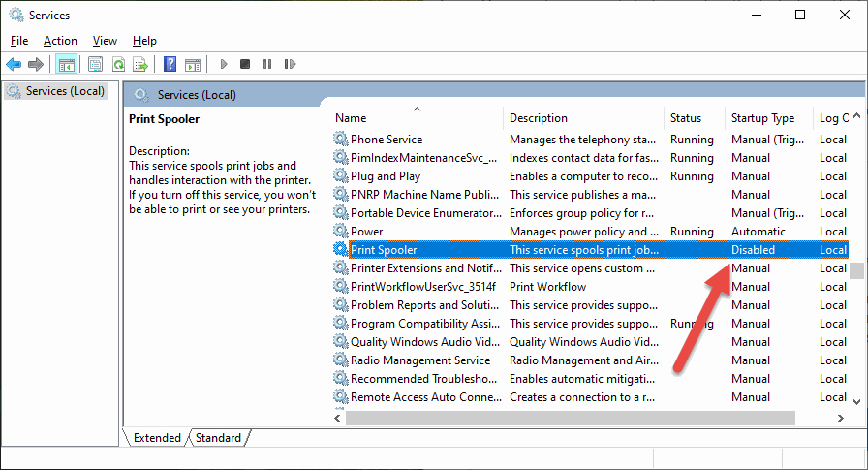Click the Pause Service toolbar icon

pos(267,64)
